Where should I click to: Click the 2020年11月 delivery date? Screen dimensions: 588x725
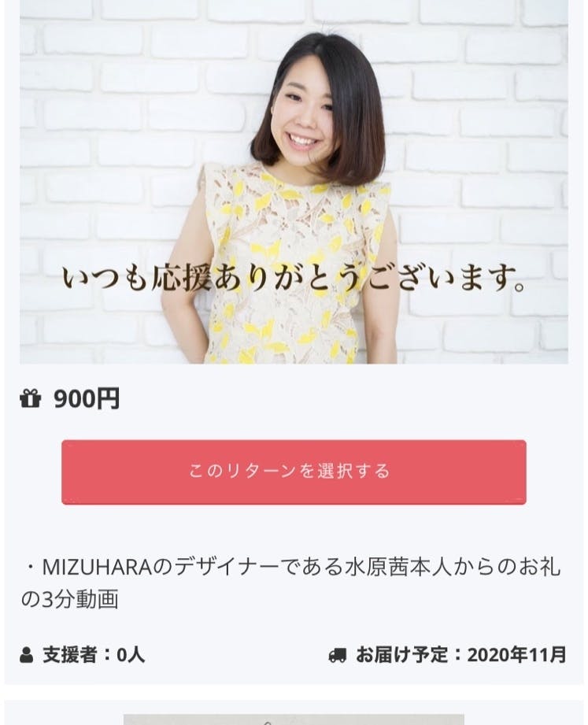[x=517, y=655]
